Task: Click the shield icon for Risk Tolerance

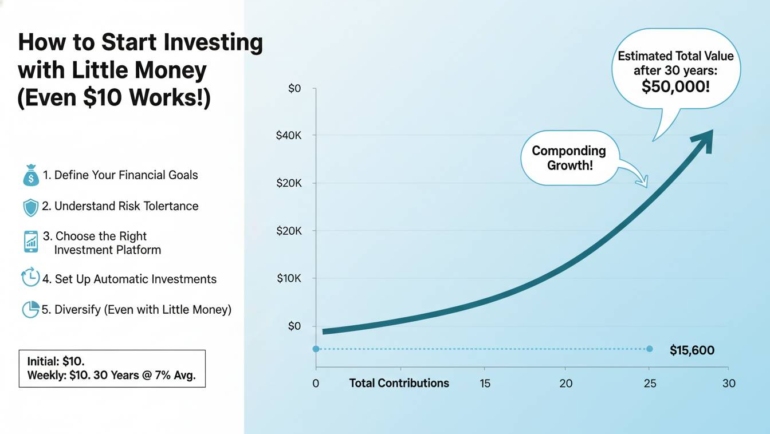Action: tap(30, 207)
